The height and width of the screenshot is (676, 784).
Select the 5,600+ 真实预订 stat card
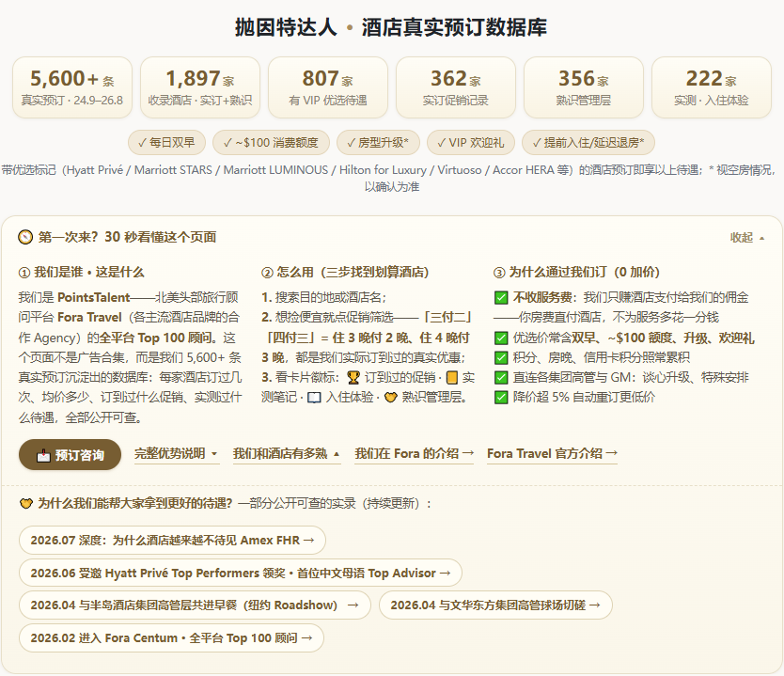tap(72, 87)
